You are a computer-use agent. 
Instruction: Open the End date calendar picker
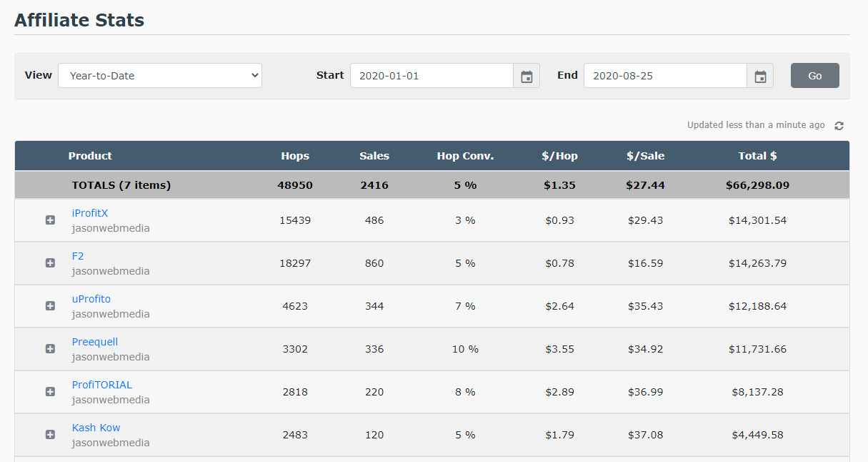[x=760, y=76]
